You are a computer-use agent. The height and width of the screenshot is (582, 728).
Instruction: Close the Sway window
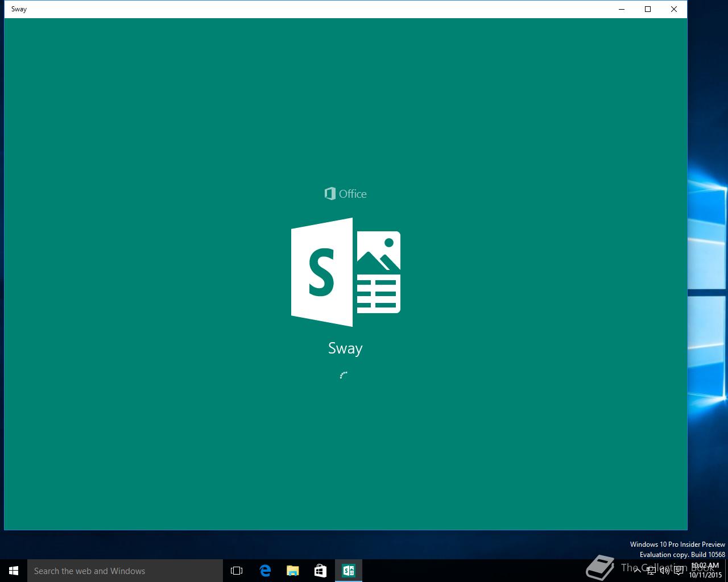click(674, 9)
